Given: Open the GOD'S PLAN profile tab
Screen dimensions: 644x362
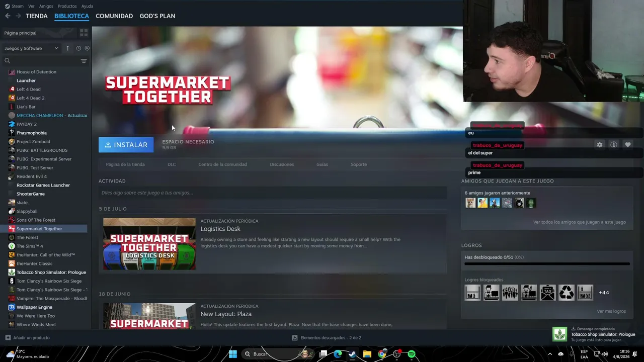Looking at the screenshot, I should click(157, 16).
